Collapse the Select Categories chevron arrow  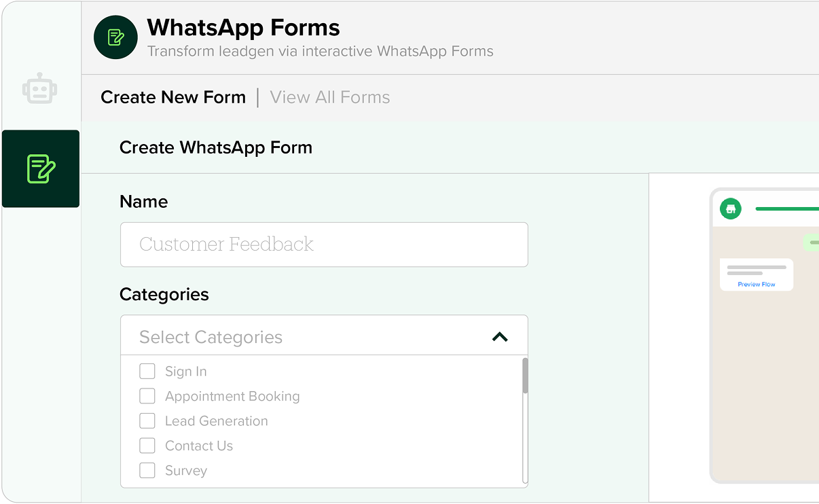coord(500,336)
